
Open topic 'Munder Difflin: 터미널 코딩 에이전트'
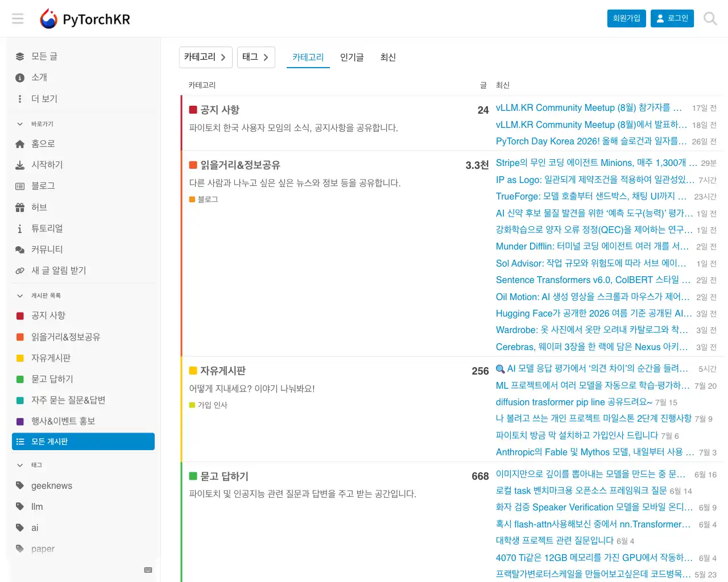pyautogui.click(x=593, y=246)
